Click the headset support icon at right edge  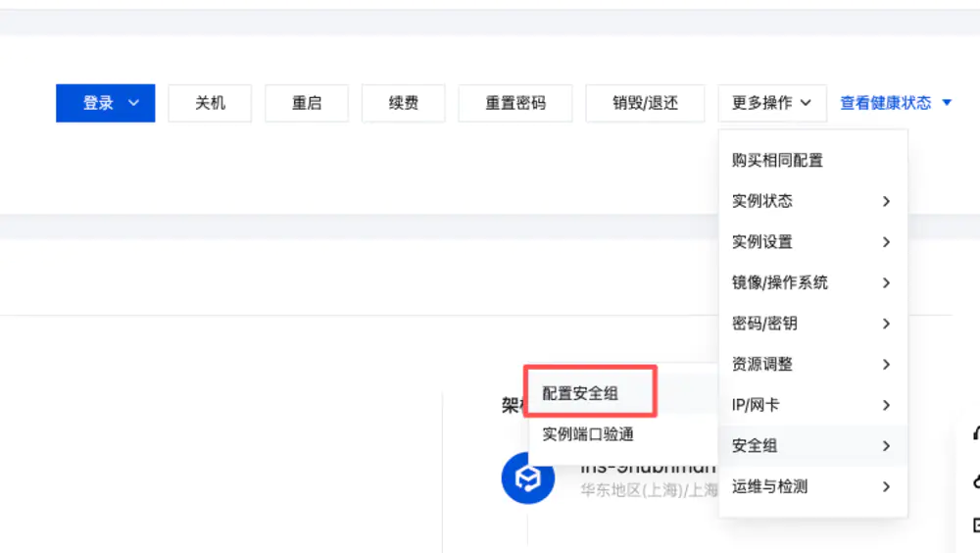pos(976,433)
